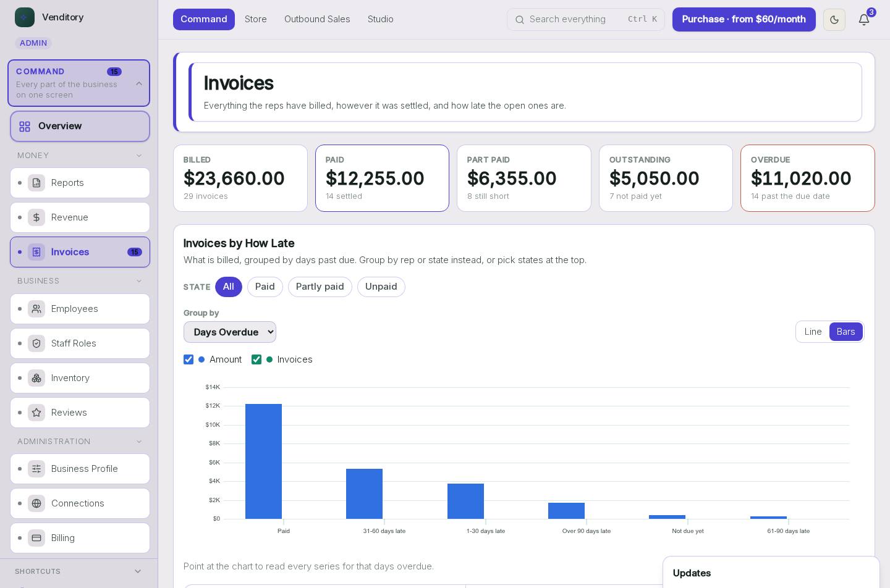Viewport: 890px width, 588px height.
Task: Switch chart to Bars view
Action: coord(845,332)
